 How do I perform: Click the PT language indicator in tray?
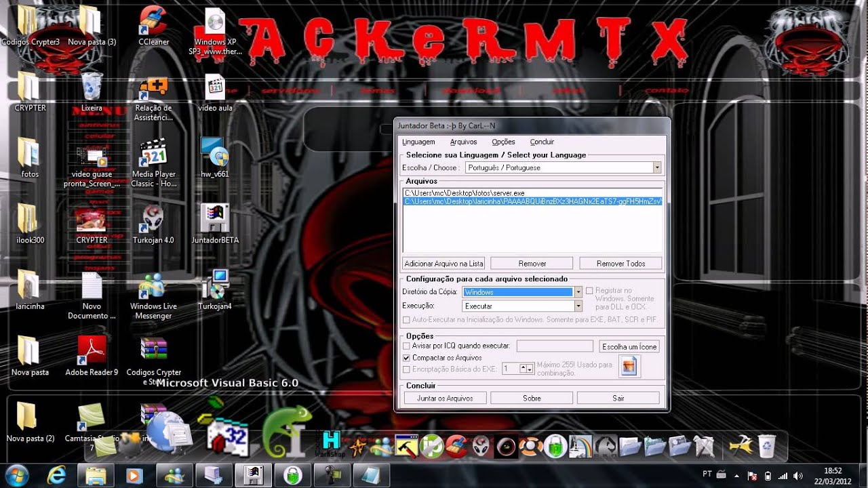click(x=707, y=474)
